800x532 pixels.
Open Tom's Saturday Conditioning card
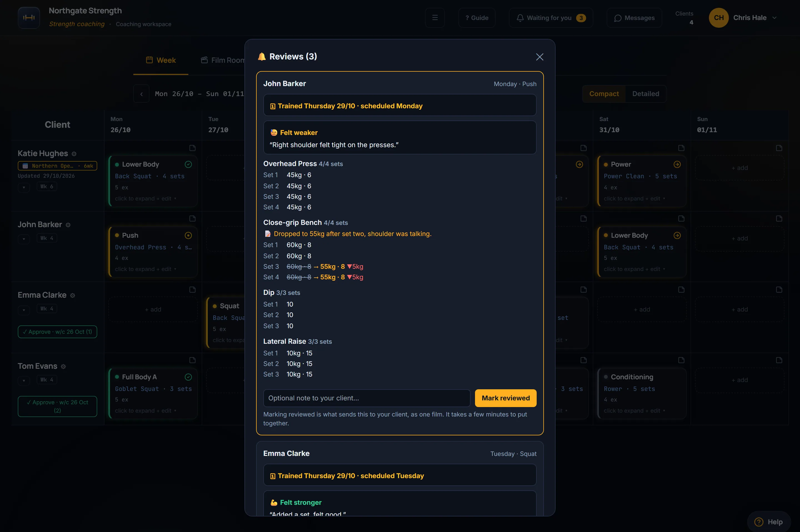tap(642, 393)
